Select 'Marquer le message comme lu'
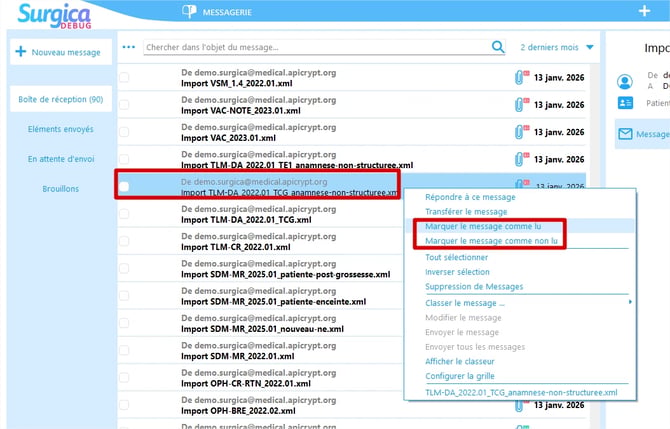The height and width of the screenshot is (429, 670). [483, 226]
